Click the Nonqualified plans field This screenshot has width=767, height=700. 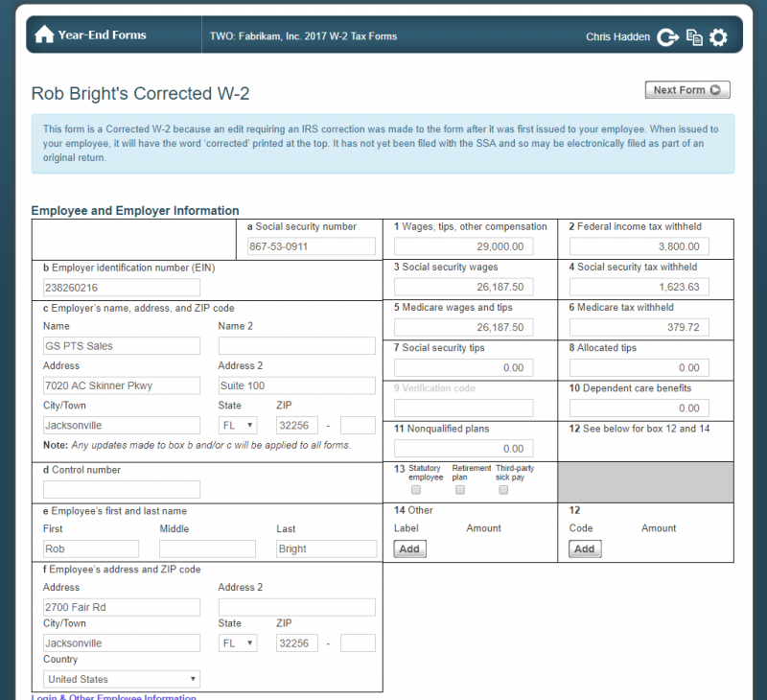pos(464,449)
